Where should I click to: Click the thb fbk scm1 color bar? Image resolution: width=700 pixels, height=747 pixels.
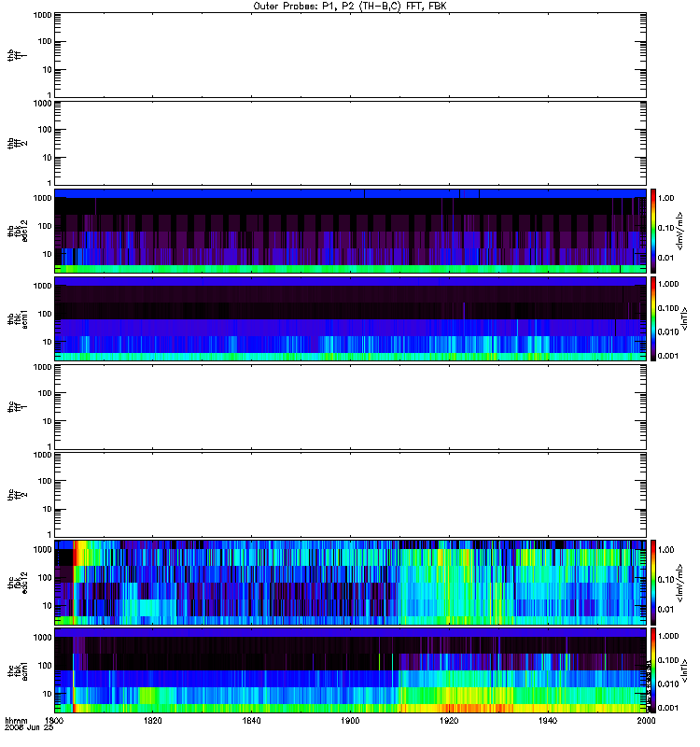coord(653,318)
